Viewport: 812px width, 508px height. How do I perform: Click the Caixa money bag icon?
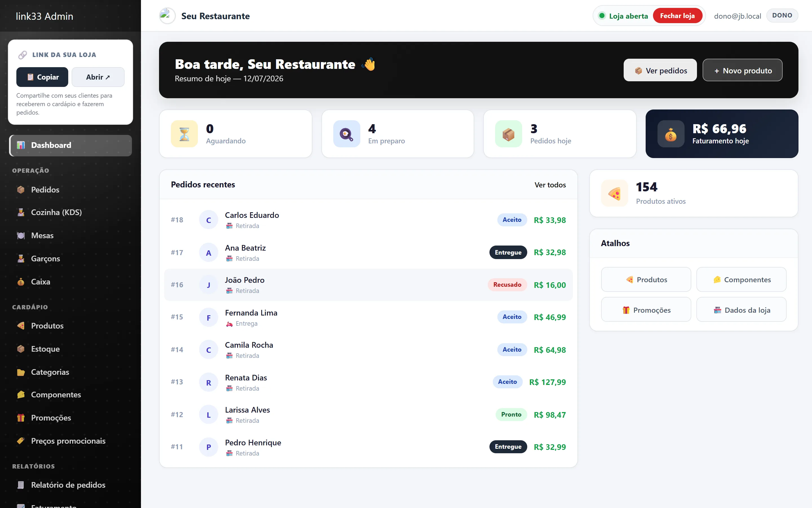tap(21, 282)
